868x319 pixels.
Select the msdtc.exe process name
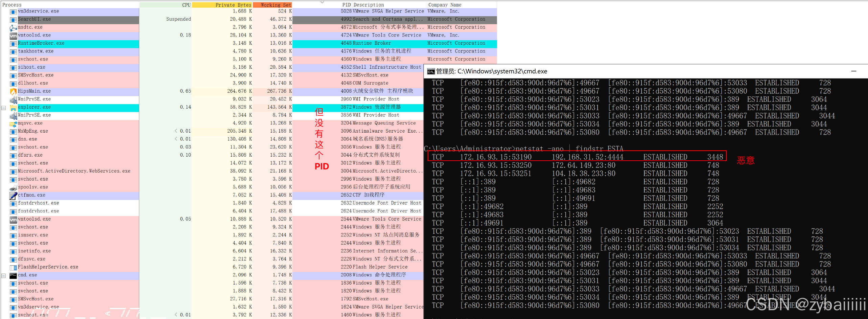click(x=30, y=27)
